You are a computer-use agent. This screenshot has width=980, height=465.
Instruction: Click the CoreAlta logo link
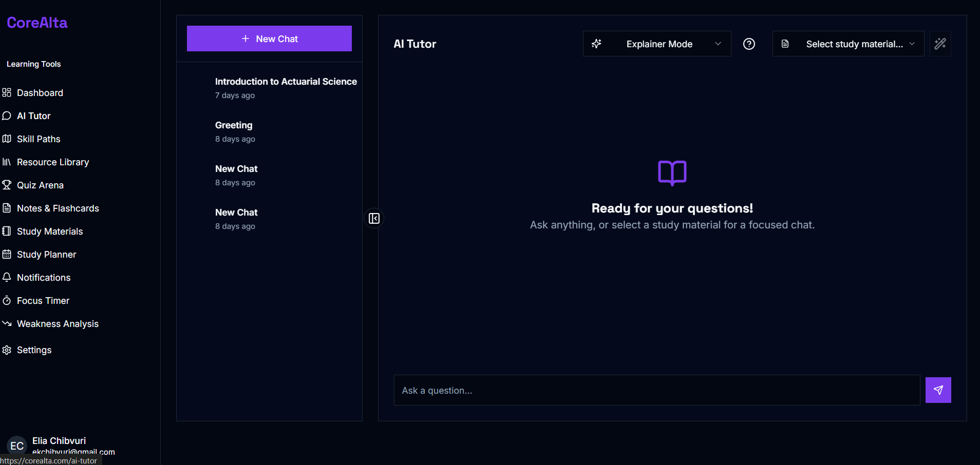(x=36, y=22)
